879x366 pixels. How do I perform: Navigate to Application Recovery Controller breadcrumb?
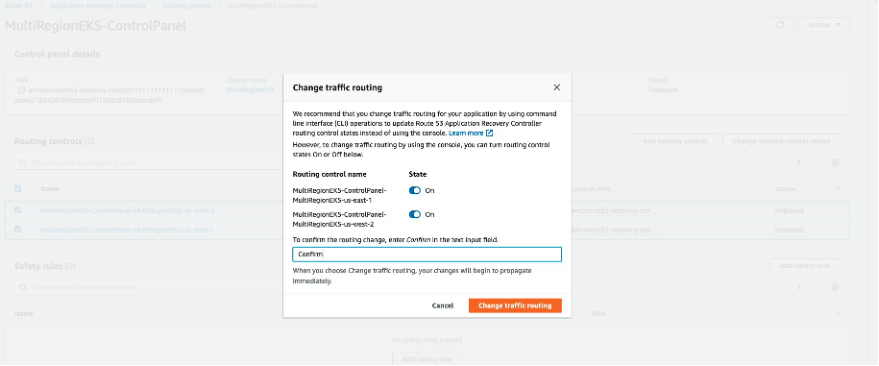point(98,6)
